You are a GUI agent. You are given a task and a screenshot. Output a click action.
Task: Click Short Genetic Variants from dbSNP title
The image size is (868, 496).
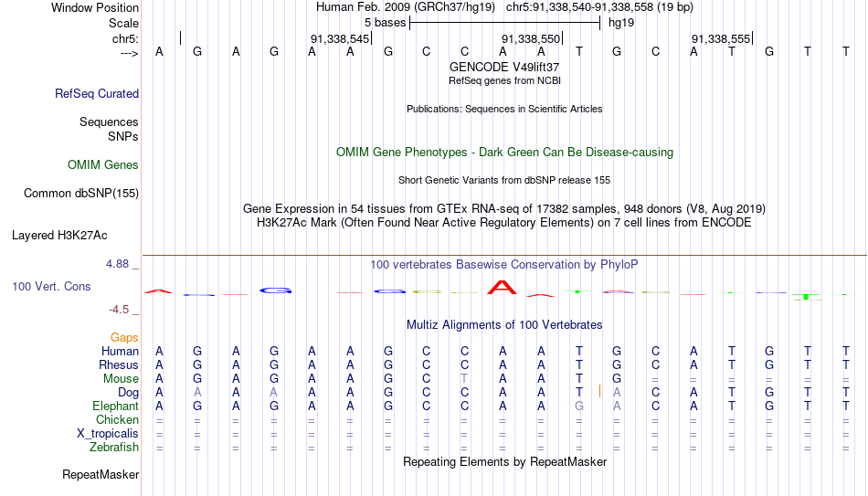(x=504, y=181)
